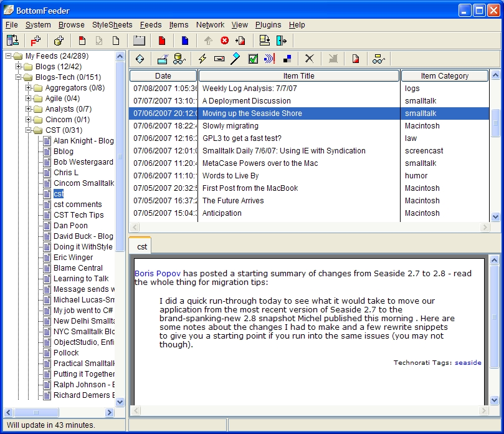This screenshot has width=504, height=434.
Task: Click the red-cornered page icon in item toolbar
Action: coord(356,59)
